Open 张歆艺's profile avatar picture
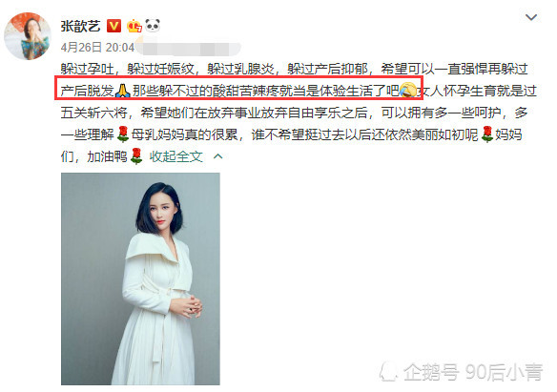This screenshot has width=557, height=392. 28,36
